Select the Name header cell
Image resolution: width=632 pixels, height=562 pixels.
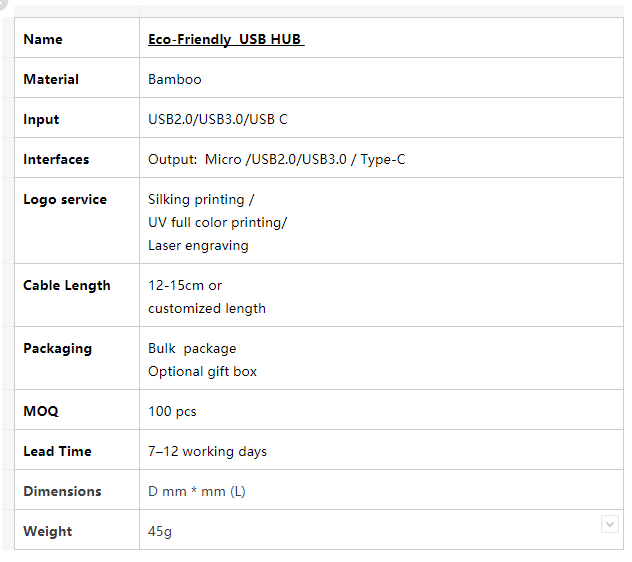43,39
